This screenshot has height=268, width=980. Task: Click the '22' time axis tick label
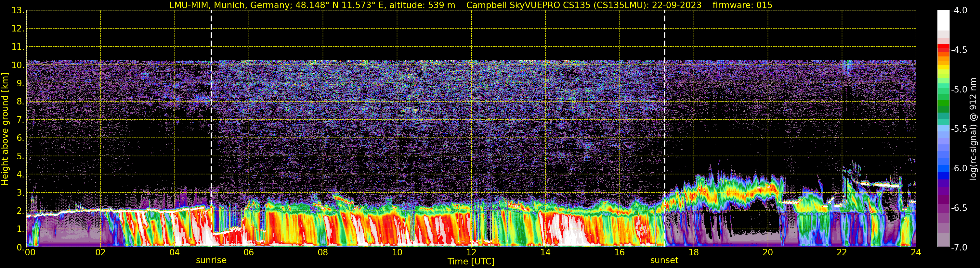coord(842,252)
